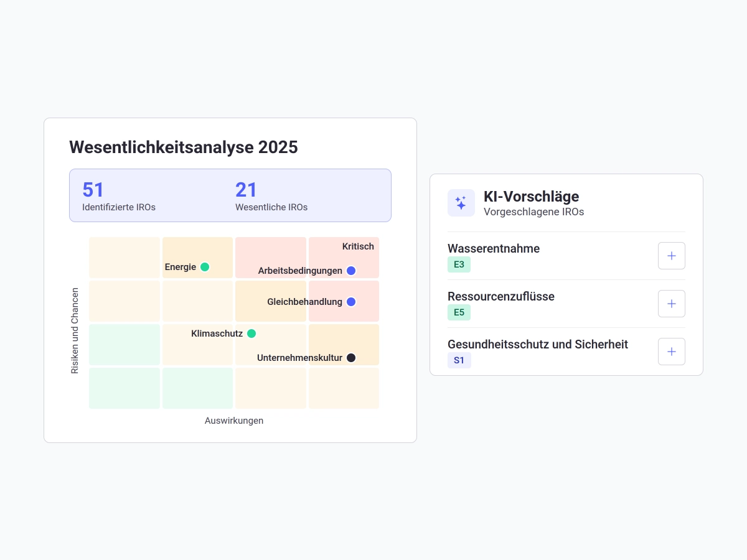The image size is (747, 560).
Task: Add Gesundheitsschutz und Sicherheit with plus button
Action: click(672, 352)
